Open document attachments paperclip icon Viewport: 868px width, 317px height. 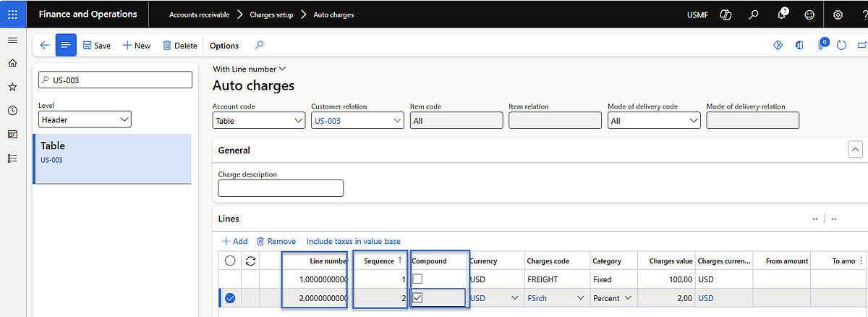(x=822, y=45)
